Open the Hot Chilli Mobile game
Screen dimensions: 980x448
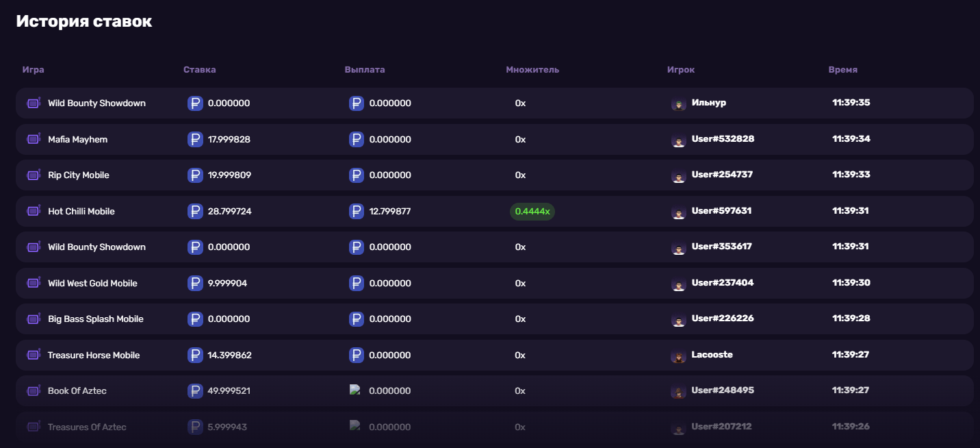tap(81, 211)
